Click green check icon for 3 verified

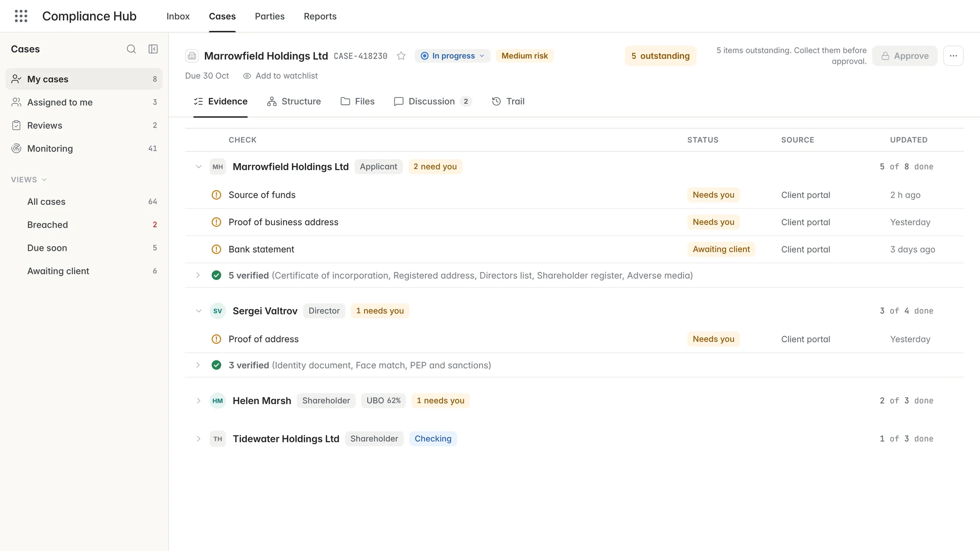[216, 365]
